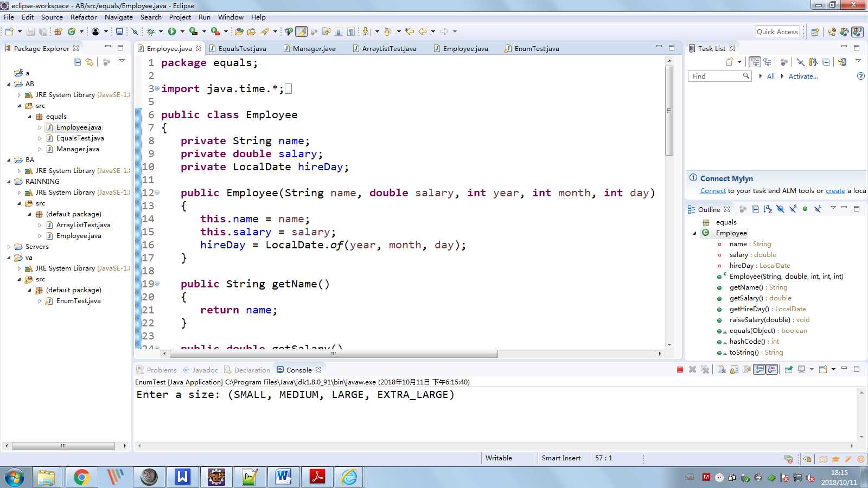Open the Run button dropdown arrow

coord(182,31)
